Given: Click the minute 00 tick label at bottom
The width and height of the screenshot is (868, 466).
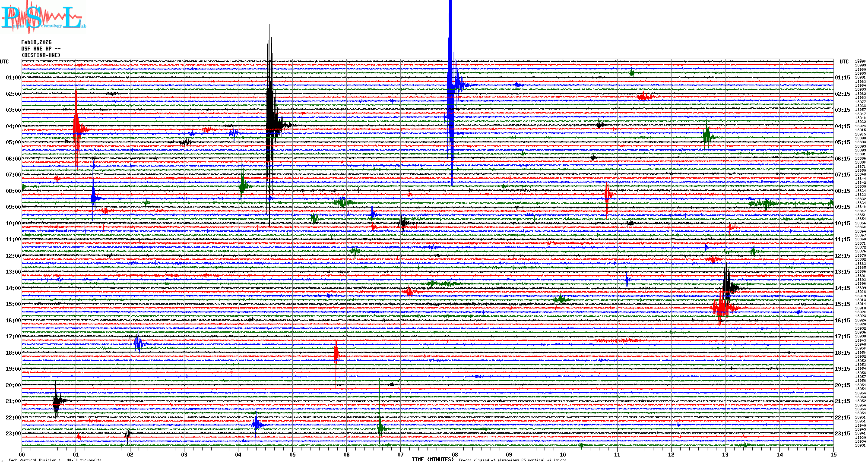Looking at the screenshot, I should [x=22, y=454].
